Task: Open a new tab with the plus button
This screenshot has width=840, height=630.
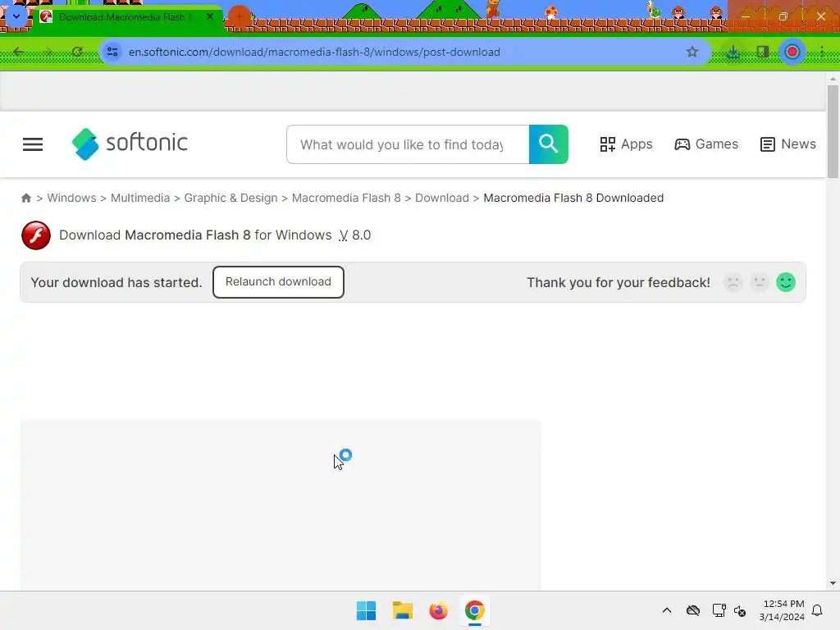Action: [x=240, y=17]
